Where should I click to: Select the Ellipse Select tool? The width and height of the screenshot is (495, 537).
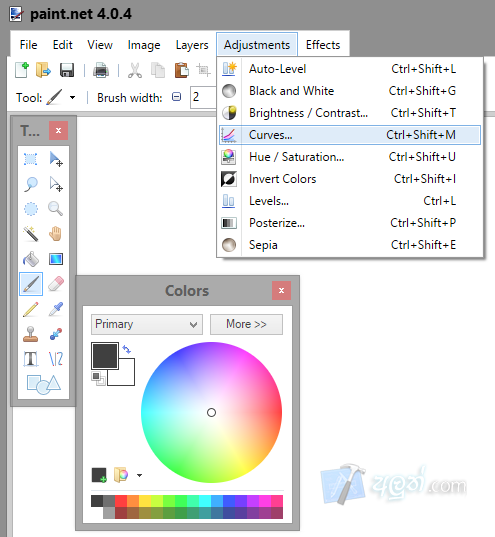point(31,209)
